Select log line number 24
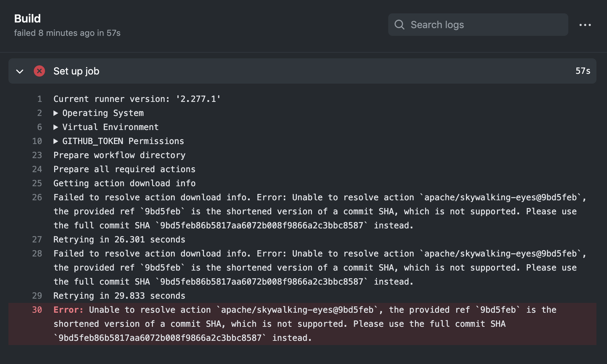 pyautogui.click(x=37, y=169)
